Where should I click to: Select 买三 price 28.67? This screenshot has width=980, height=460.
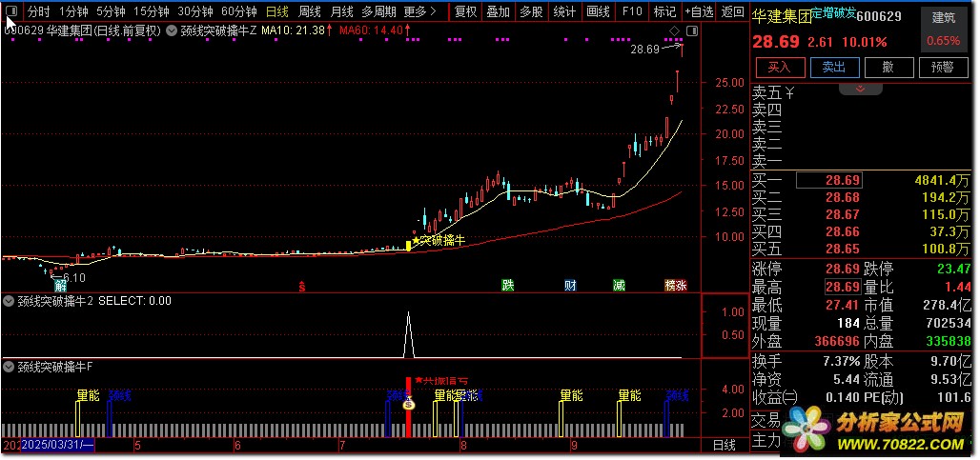click(843, 214)
